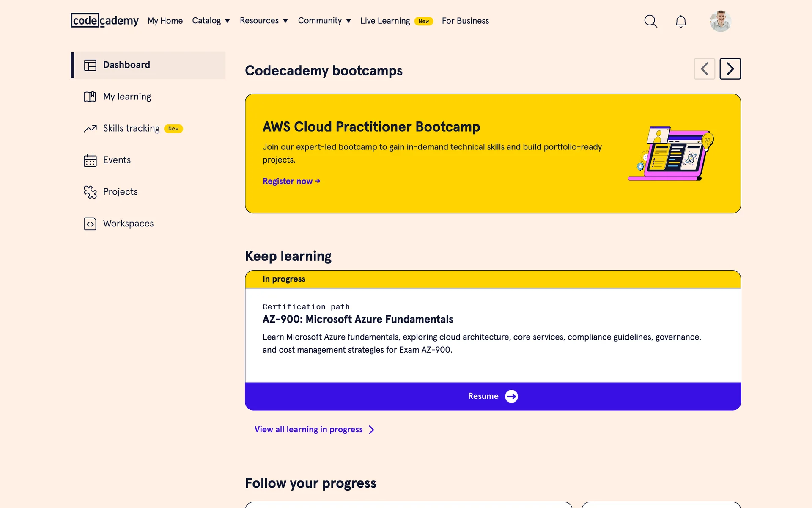Show next bootcamp with right arrow

pos(730,69)
